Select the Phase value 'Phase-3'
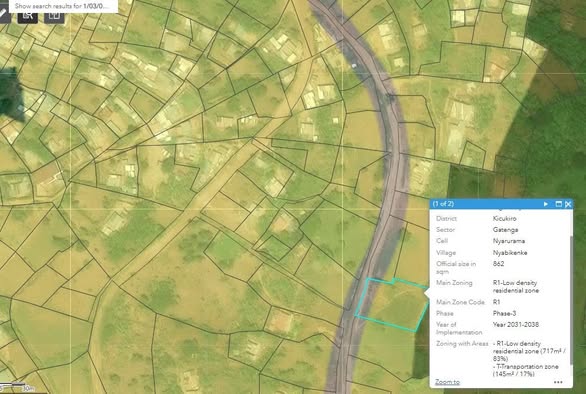 coord(505,313)
